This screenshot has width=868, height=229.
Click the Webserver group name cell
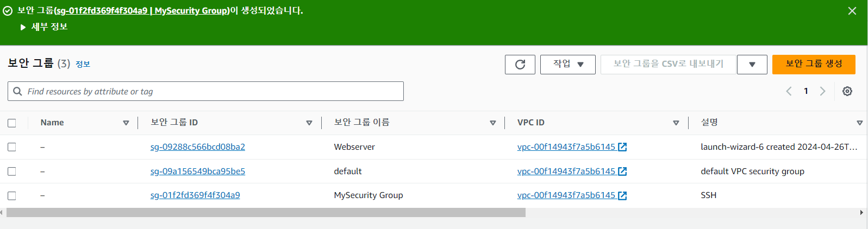click(354, 147)
